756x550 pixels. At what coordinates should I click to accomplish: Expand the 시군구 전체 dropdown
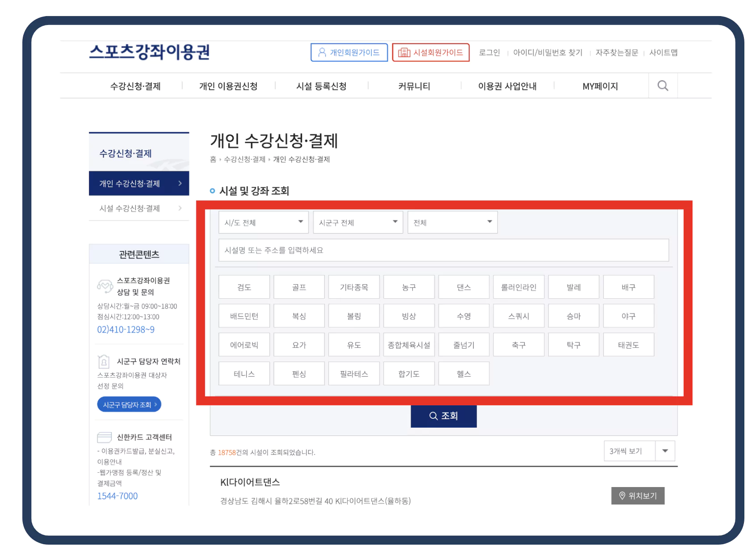(x=358, y=222)
